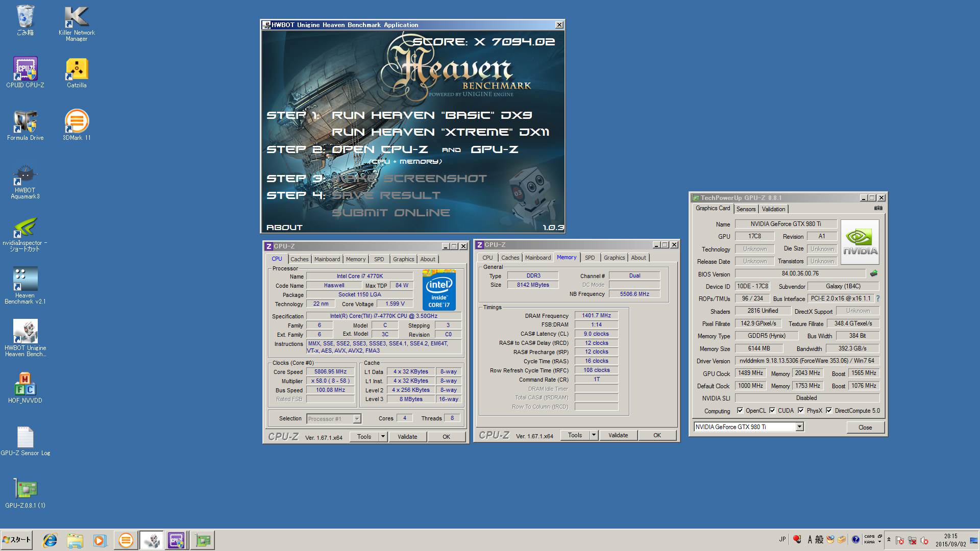Switch to GPU-Z taskbar button
This screenshot has width=980, height=551.
pyautogui.click(x=203, y=540)
